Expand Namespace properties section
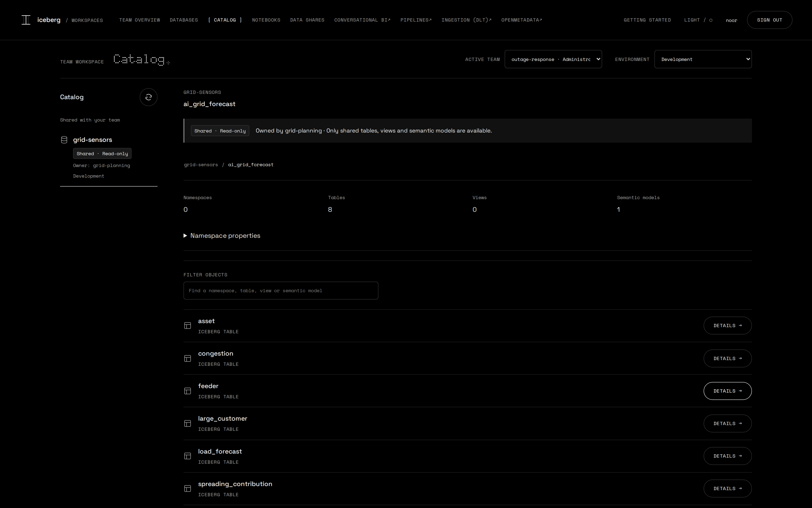The image size is (812, 508). click(x=222, y=236)
